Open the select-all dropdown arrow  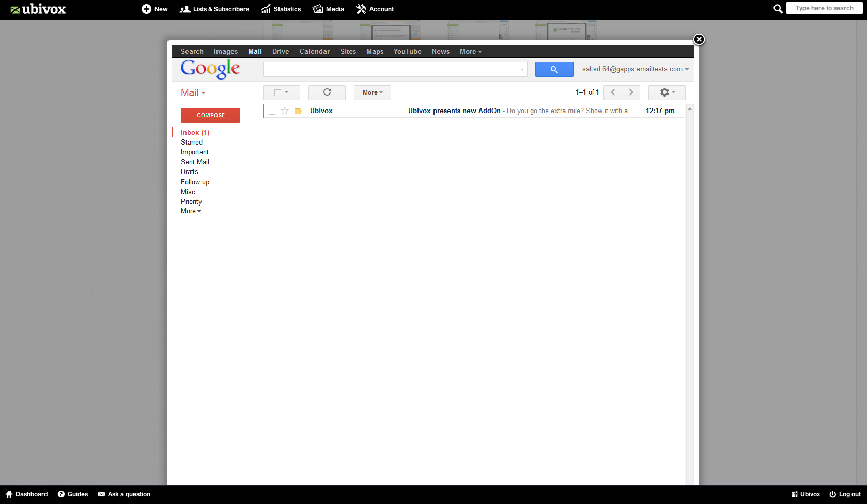(x=286, y=92)
